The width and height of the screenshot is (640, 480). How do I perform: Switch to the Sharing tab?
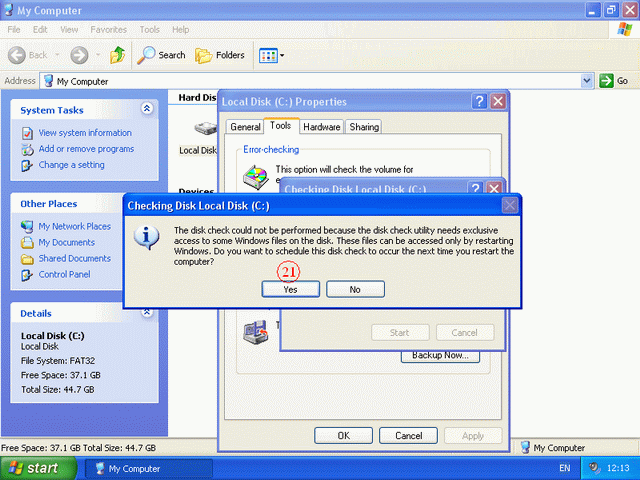point(364,127)
